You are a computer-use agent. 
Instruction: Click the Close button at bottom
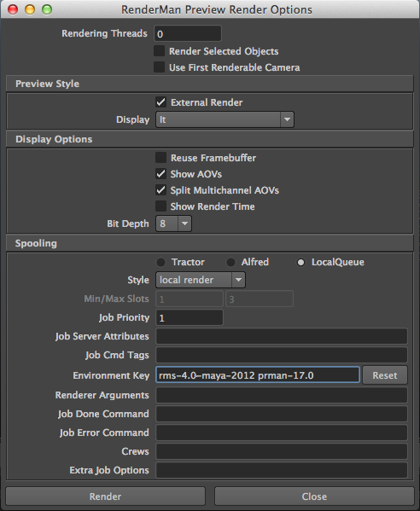314,496
